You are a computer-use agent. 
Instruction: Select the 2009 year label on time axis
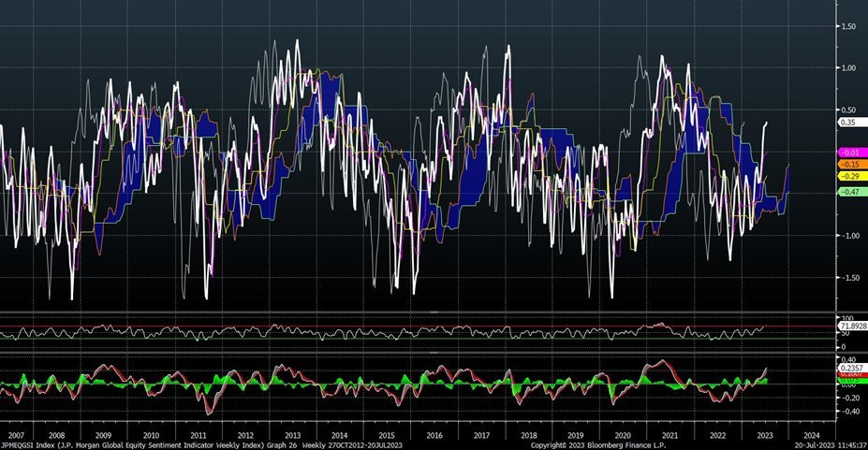tap(104, 436)
